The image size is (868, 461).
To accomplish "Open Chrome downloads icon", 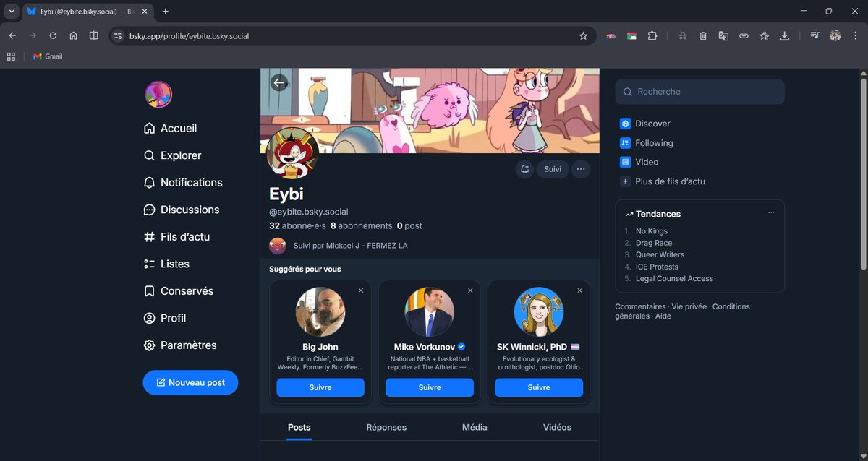I will (784, 35).
